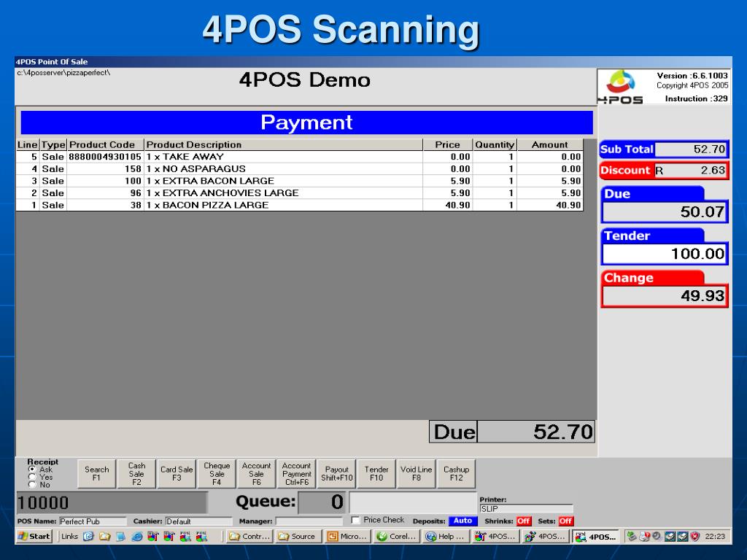The width and height of the screenshot is (747, 560).
Task: Click the Price column header
Action: 448,145
